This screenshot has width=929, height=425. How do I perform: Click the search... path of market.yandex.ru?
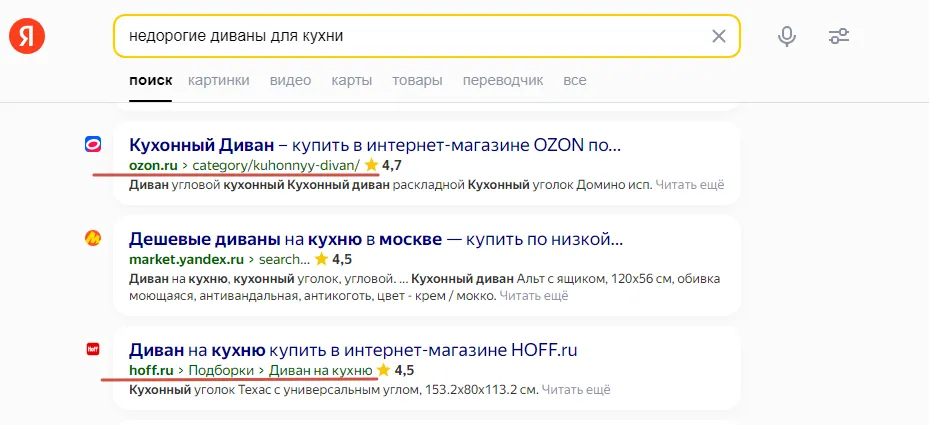click(x=284, y=259)
